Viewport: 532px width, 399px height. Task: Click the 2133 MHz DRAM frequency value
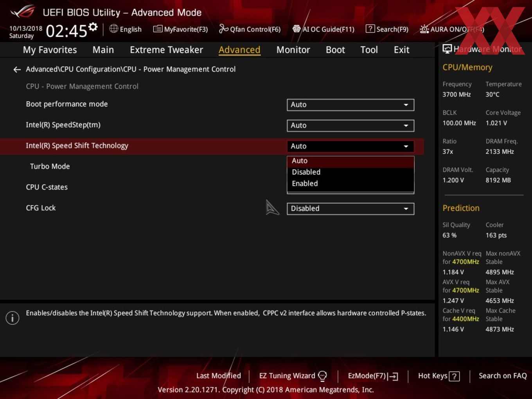(x=500, y=151)
